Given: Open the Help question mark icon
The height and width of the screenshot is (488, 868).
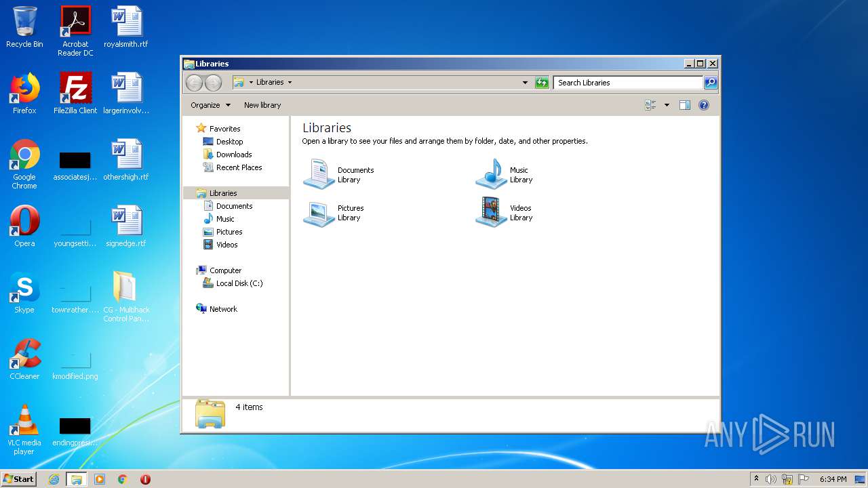Looking at the screenshot, I should click(x=704, y=105).
